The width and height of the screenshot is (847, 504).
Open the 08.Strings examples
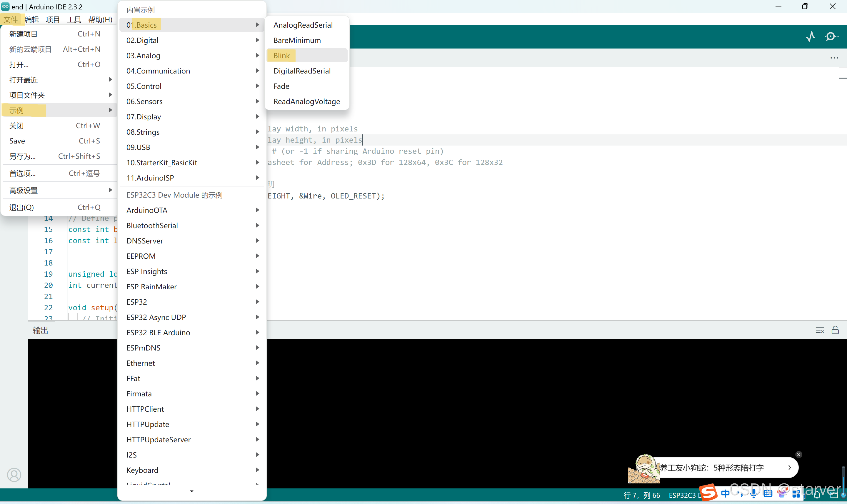(x=192, y=132)
